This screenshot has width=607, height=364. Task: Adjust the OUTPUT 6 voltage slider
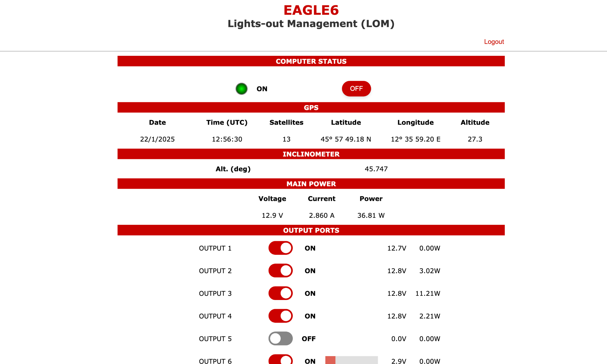[351, 360]
